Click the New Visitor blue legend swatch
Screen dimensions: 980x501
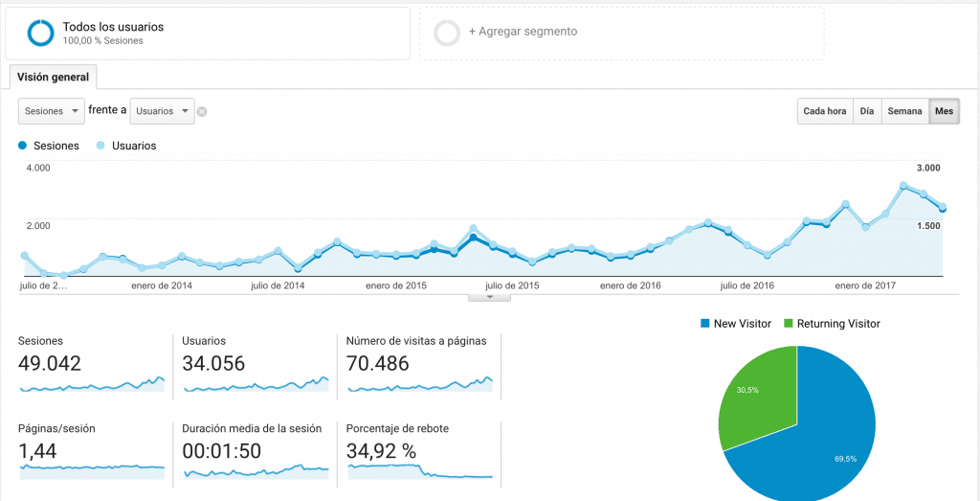click(706, 324)
